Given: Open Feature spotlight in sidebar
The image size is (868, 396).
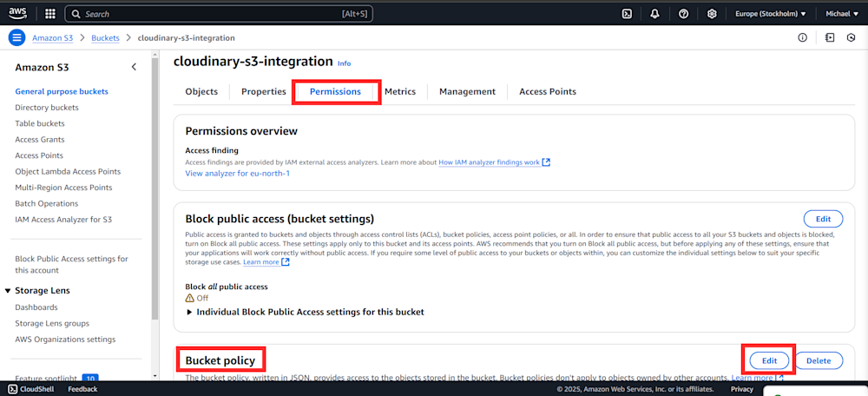Looking at the screenshot, I should click(46, 378).
